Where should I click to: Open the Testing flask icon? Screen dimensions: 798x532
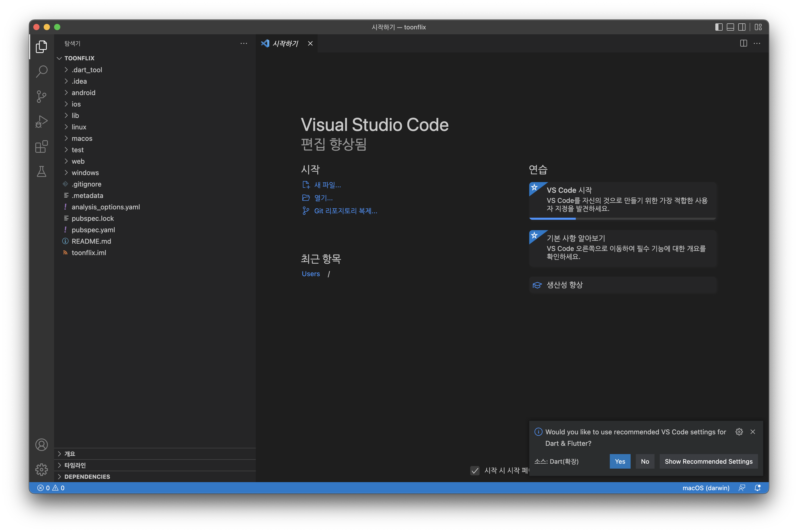(41, 171)
